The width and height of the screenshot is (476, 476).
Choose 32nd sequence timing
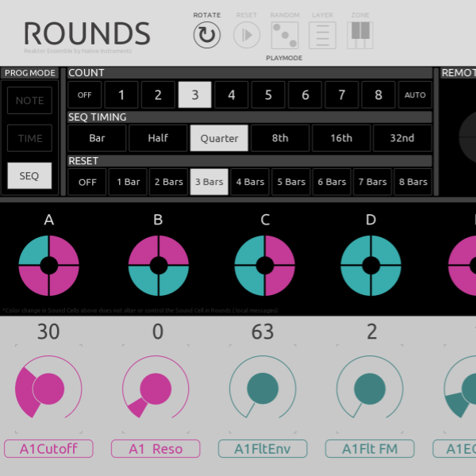point(402,138)
